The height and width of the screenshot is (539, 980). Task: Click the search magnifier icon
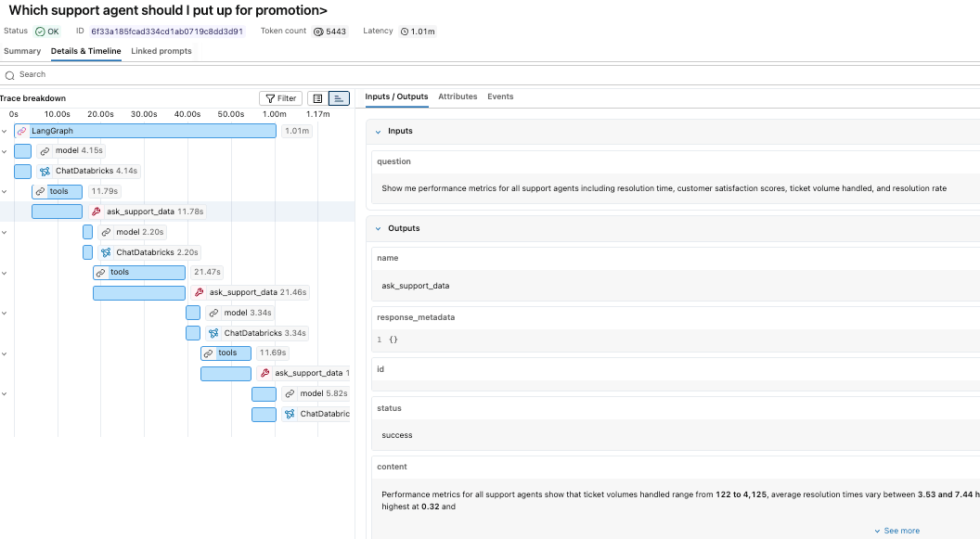[10, 75]
